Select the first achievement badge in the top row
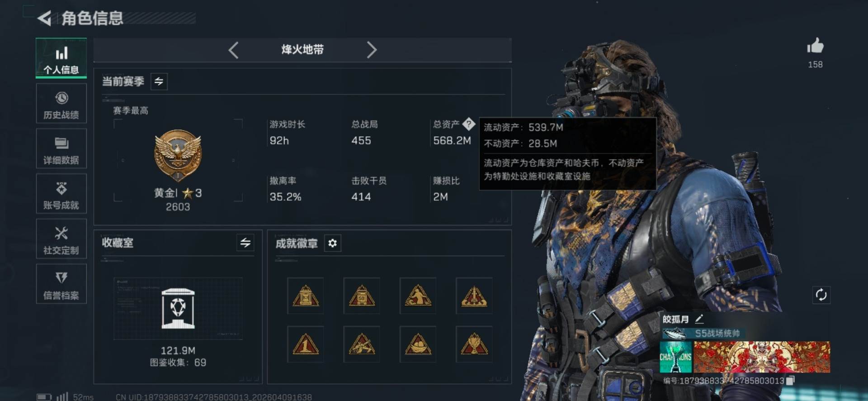Image resolution: width=868 pixels, height=401 pixels. click(x=305, y=296)
